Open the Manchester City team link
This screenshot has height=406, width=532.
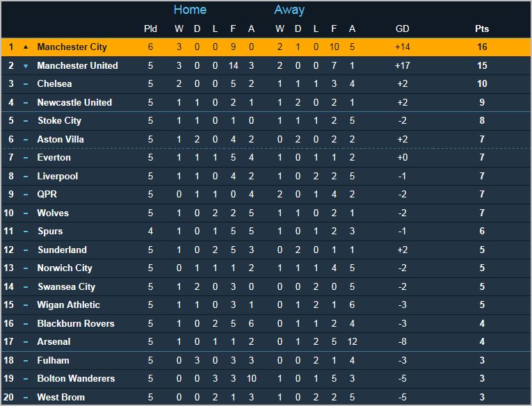click(72, 47)
